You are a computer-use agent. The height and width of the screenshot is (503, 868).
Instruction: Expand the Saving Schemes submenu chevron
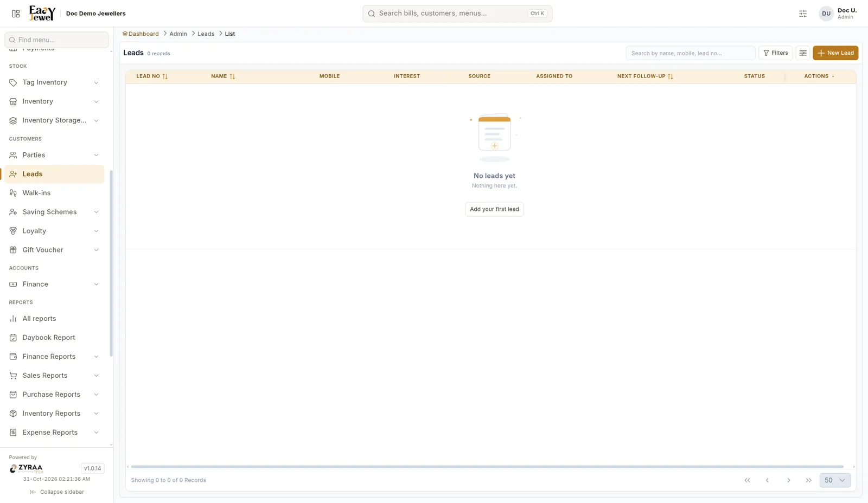[96, 212]
